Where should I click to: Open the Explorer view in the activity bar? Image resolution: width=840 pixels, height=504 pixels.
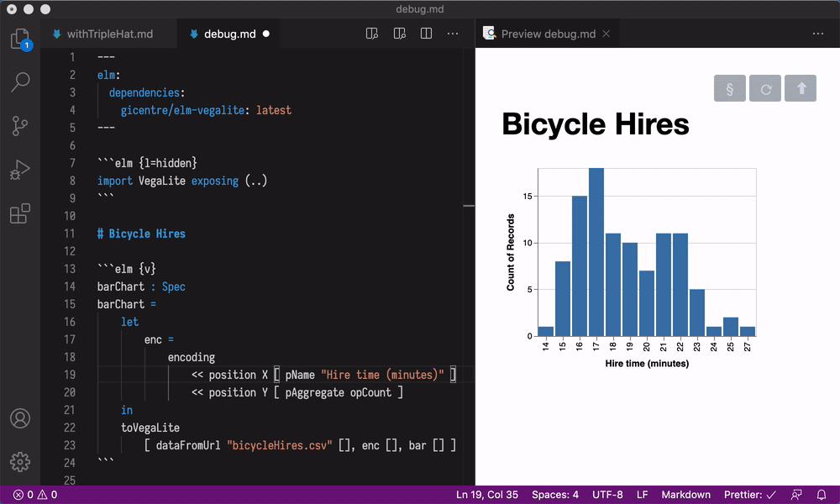coord(20,39)
